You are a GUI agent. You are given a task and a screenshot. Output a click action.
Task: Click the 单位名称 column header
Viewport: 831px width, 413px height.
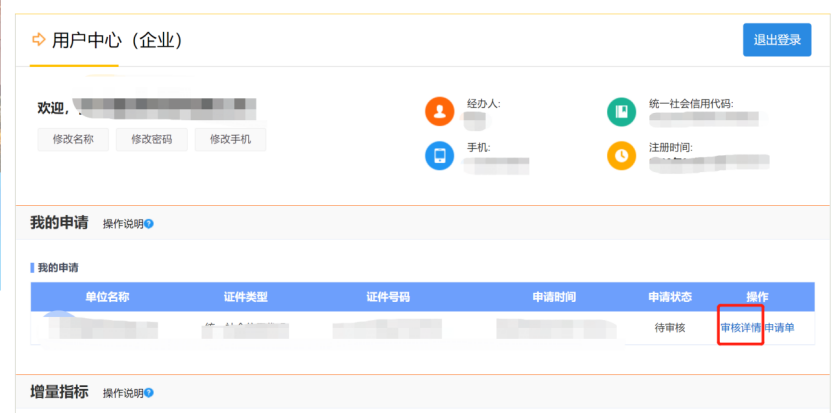[x=107, y=297]
